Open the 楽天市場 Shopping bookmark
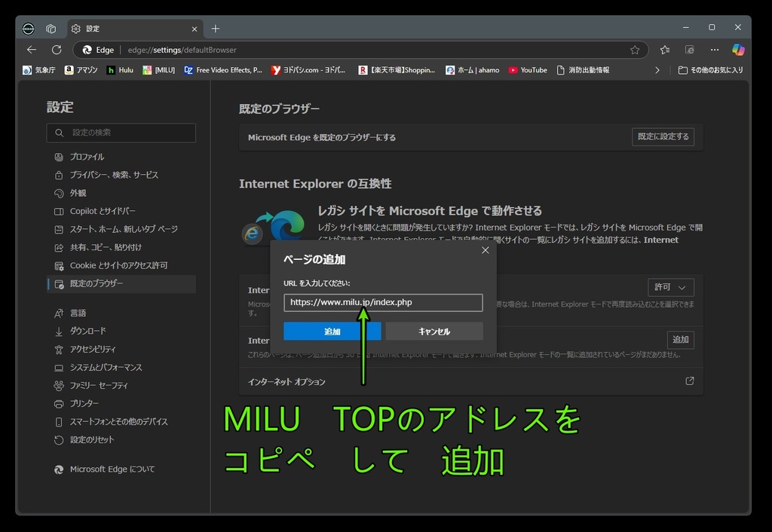The height and width of the screenshot is (532, 772). 397,70
